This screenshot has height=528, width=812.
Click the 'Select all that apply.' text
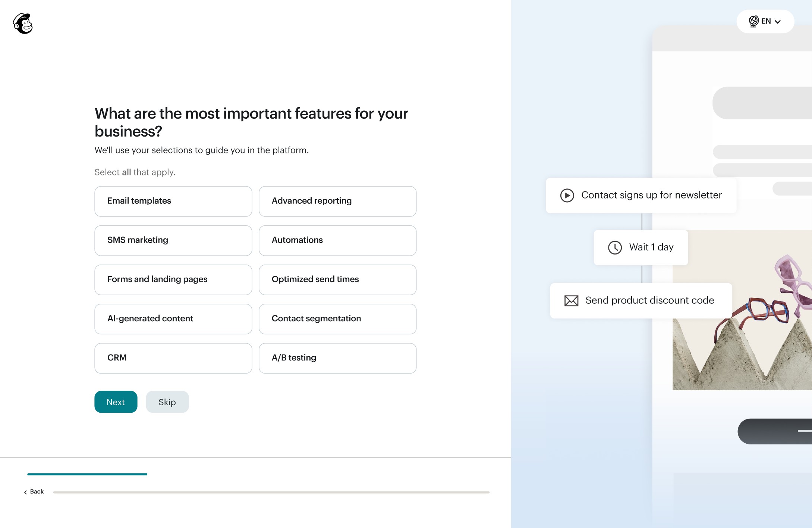pos(135,172)
